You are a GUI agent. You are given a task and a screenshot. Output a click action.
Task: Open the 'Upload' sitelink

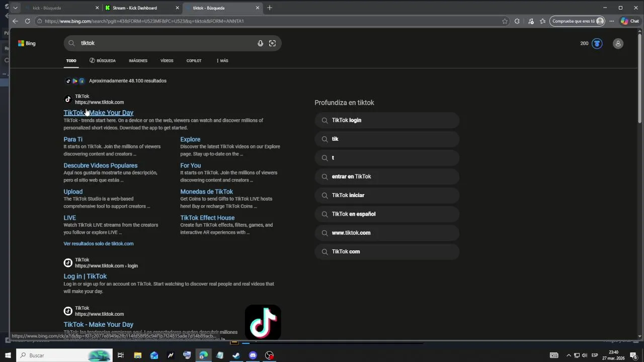pyautogui.click(x=73, y=192)
